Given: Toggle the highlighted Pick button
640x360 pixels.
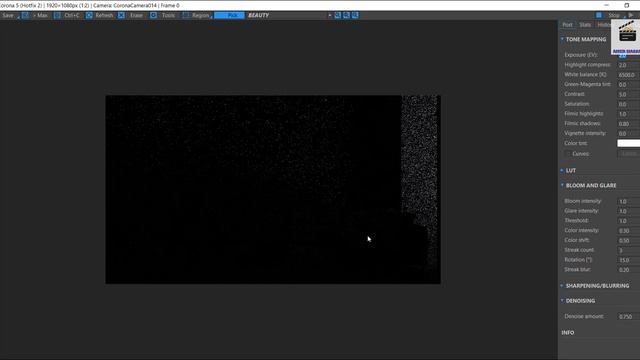Looking at the screenshot, I should [x=229, y=16].
